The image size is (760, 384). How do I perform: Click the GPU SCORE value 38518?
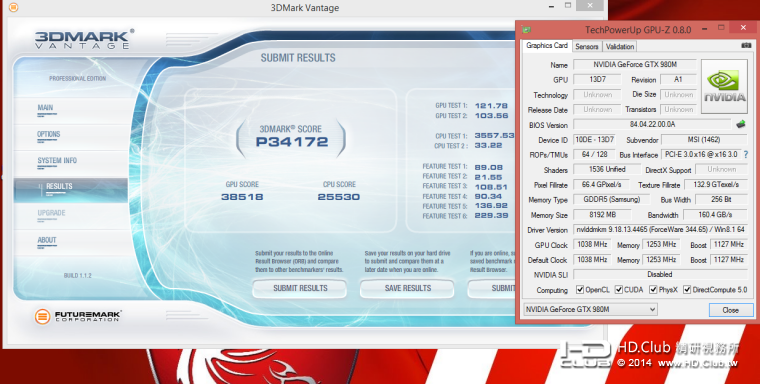pyautogui.click(x=242, y=197)
